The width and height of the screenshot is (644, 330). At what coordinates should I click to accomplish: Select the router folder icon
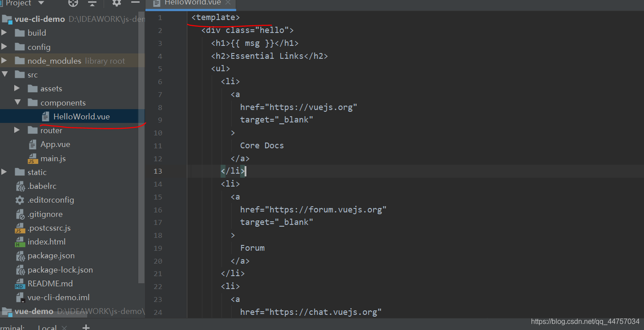[32, 130]
